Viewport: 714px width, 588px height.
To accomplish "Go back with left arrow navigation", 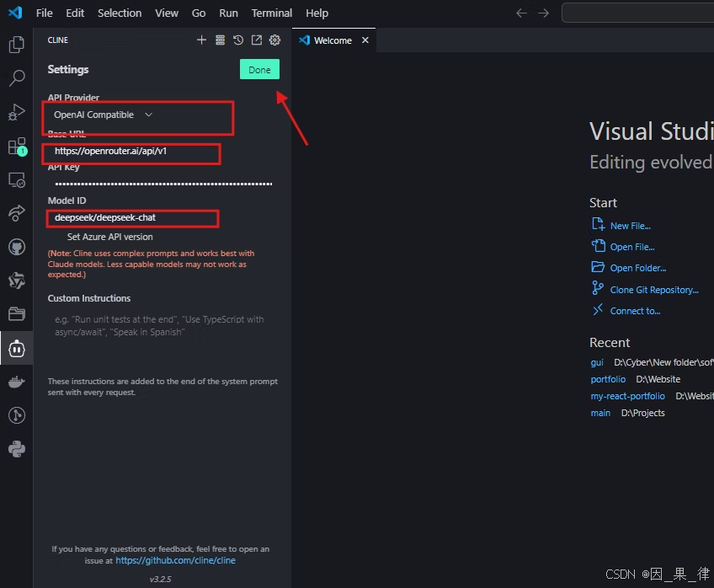I will click(521, 13).
